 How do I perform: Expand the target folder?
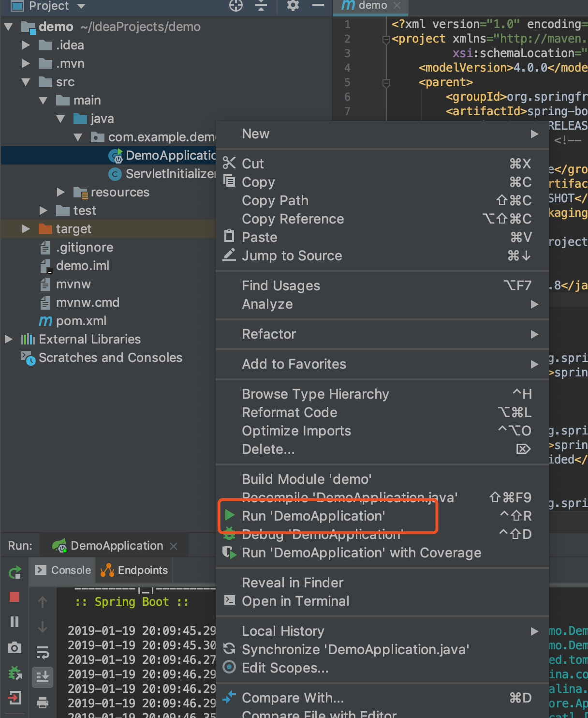click(26, 229)
